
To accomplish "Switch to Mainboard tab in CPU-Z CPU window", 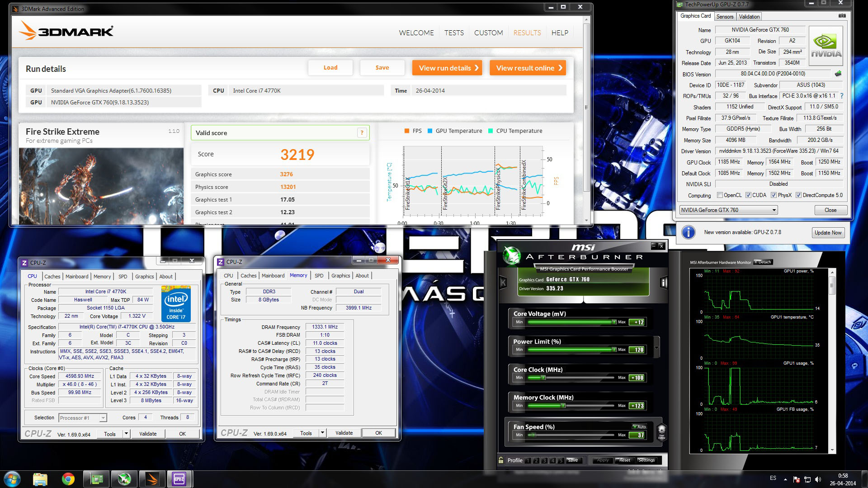I will (77, 277).
